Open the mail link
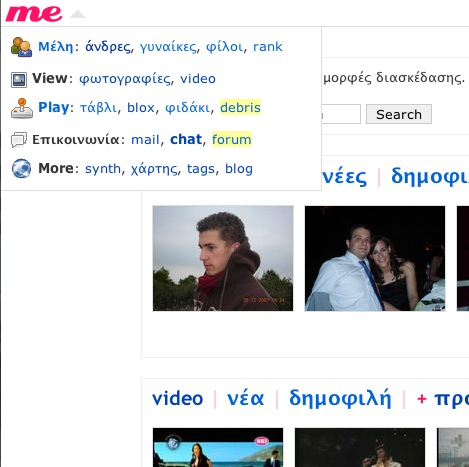The image size is (469, 467). tap(145, 139)
